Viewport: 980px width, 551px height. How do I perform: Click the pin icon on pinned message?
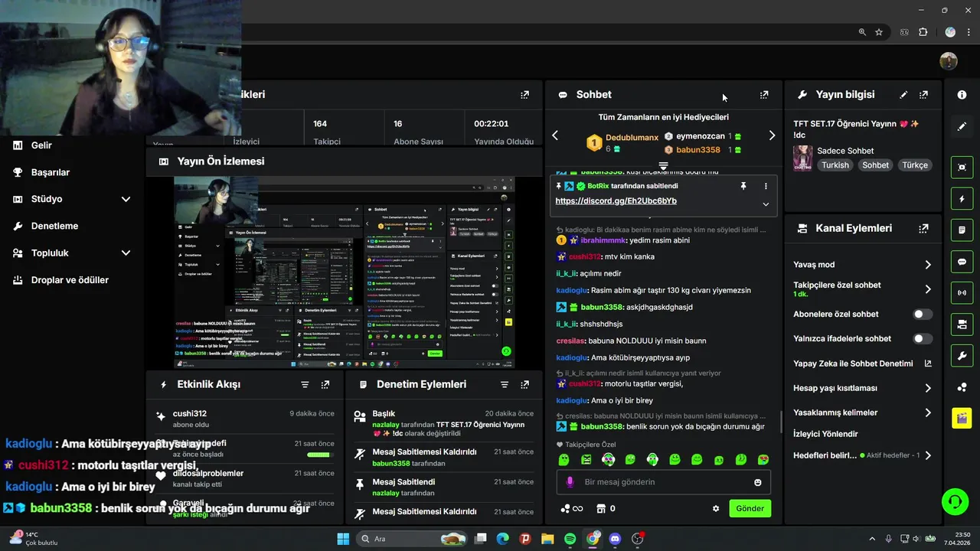743,186
